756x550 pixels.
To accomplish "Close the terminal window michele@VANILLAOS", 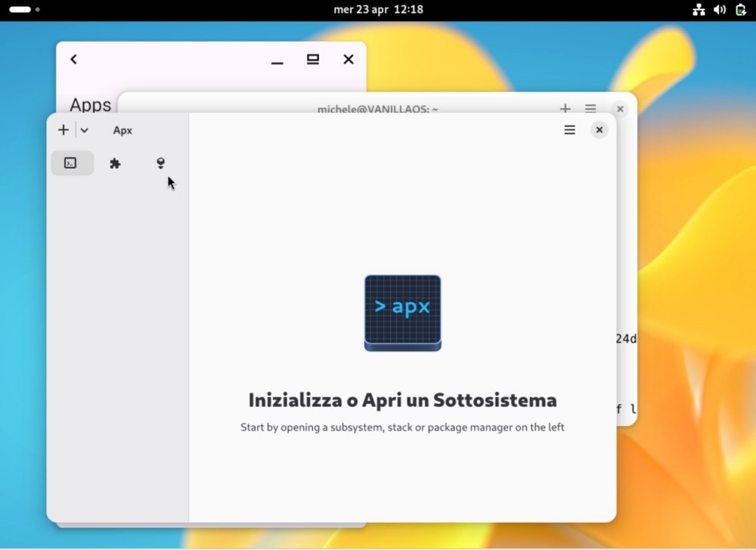I will 620,109.
